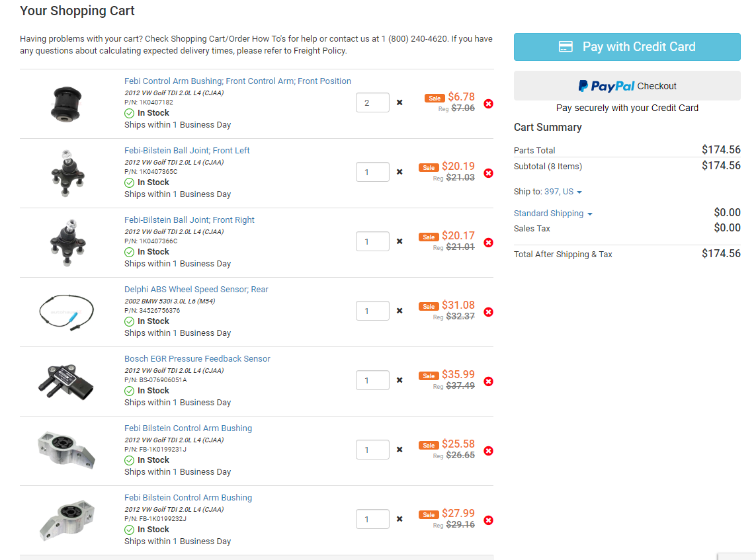756x560 pixels.
Task: Click In Stock checkmark for P/N FB-1K0199232J
Action: [x=129, y=530]
